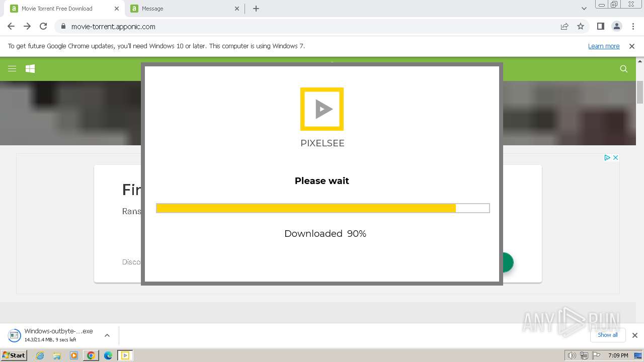
Task: Show all downloads
Action: pyautogui.click(x=608, y=335)
